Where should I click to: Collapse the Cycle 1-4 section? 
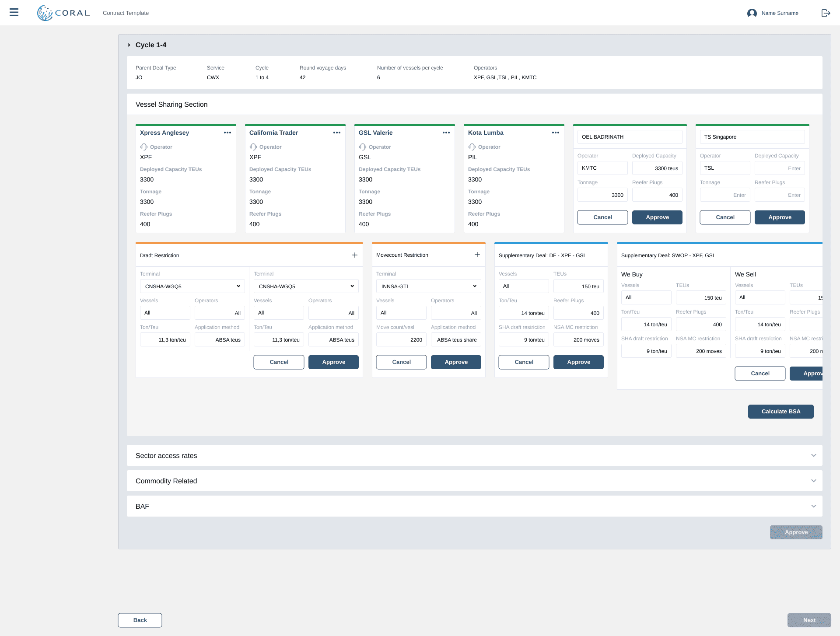click(129, 45)
